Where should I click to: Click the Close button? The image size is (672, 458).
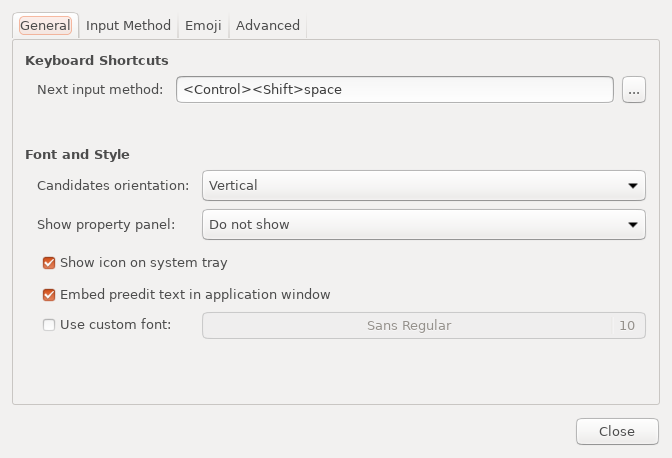tap(617, 431)
